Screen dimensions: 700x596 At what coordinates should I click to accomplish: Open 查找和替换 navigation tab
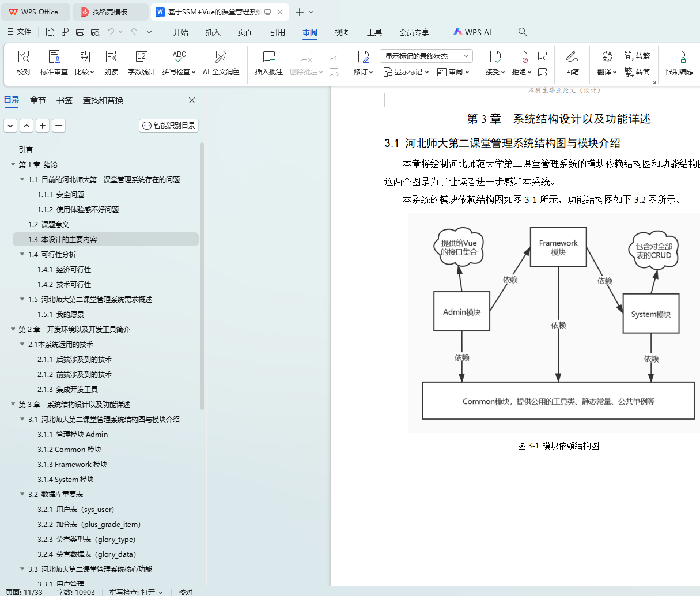point(103,100)
